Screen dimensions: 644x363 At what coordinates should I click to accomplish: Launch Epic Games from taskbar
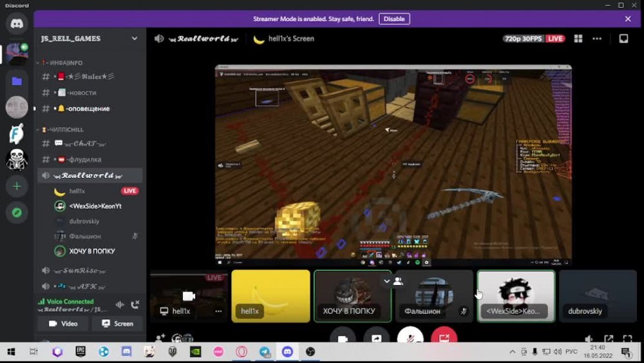tap(80, 352)
